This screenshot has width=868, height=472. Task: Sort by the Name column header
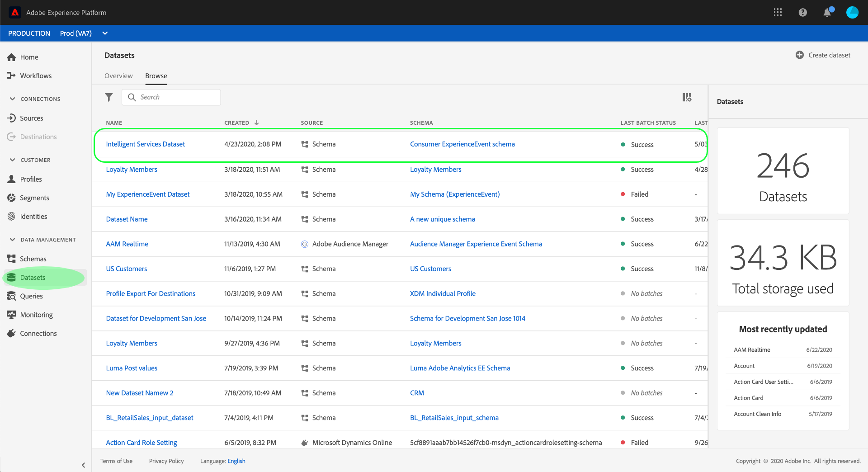(114, 123)
